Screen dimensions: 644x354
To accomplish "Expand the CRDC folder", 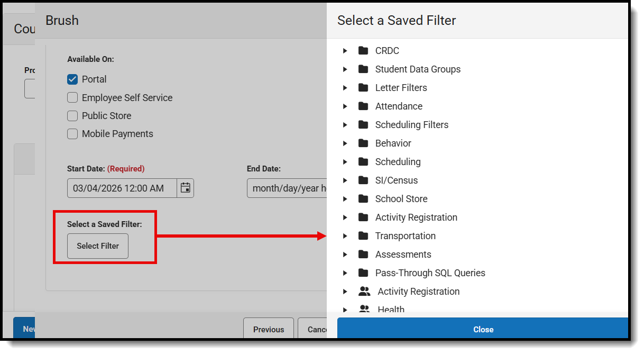I will click(345, 50).
